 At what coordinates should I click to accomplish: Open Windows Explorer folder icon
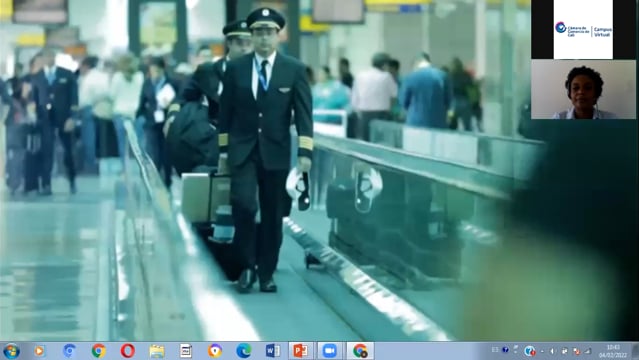click(157, 351)
